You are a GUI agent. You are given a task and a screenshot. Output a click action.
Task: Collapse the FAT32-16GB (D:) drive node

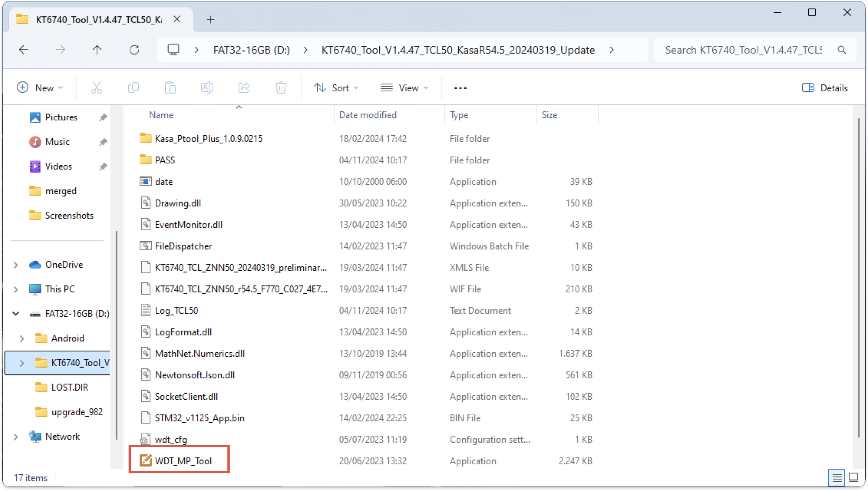click(x=16, y=314)
